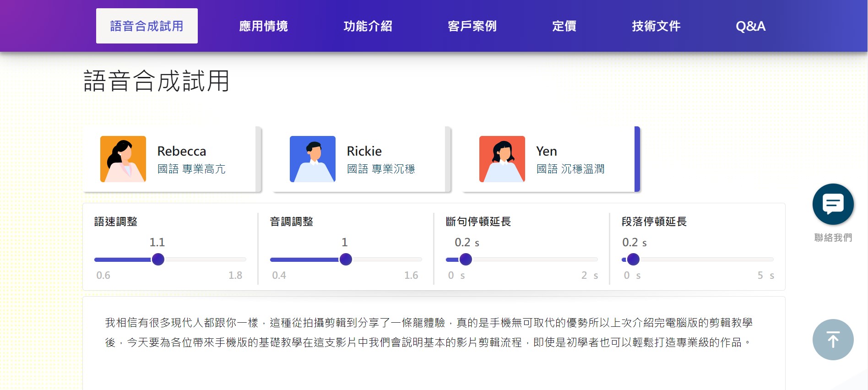Image resolution: width=868 pixels, height=390 pixels.
Task: Open the 定價 pricing link
Action: point(564,26)
